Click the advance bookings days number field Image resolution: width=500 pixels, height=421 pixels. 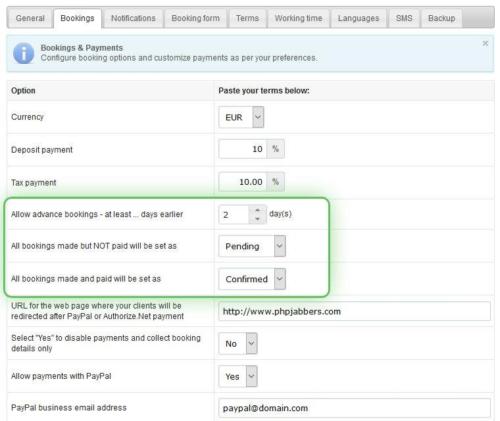pyautogui.click(x=234, y=214)
